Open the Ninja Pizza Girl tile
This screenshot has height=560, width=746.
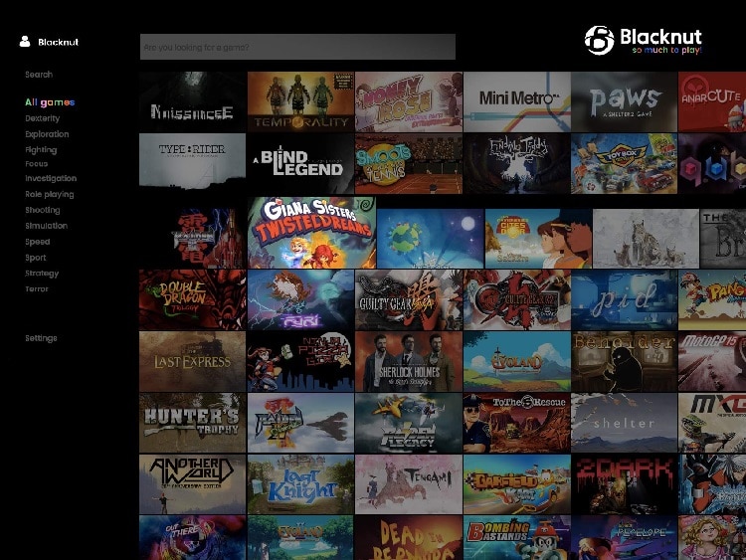point(300,361)
